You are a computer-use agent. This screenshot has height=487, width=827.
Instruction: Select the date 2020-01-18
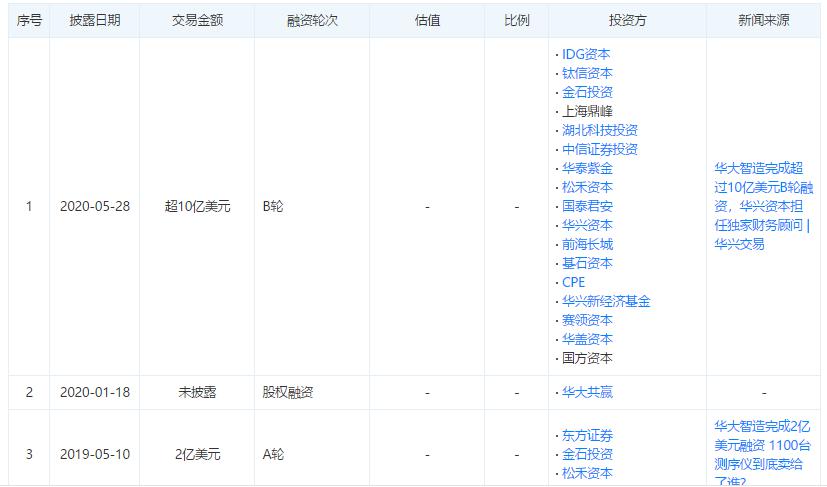95,392
